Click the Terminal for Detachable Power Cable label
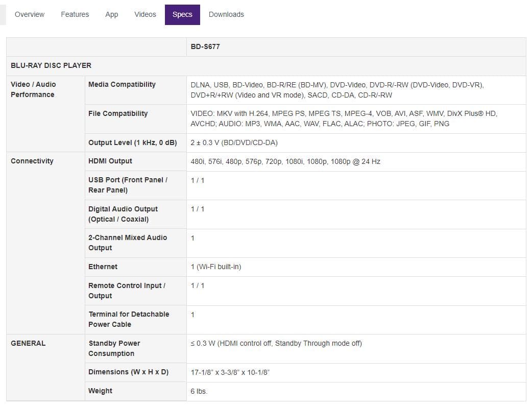Viewport: 532px width, 406px height. coord(129,319)
